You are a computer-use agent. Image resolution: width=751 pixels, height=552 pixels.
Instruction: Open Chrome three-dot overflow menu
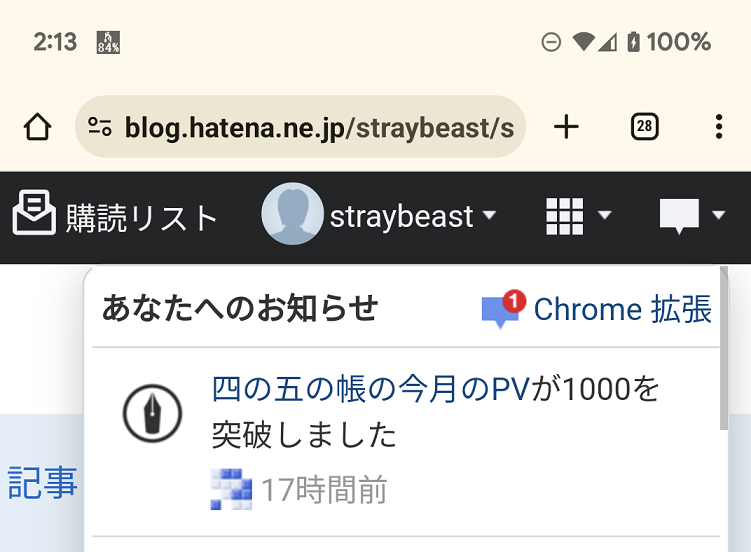click(x=718, y=127)
